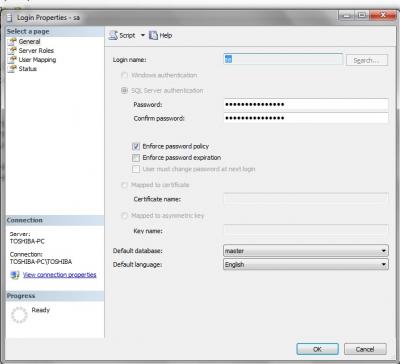Screen dimensions: 400x364
Task: Open the Status page
Action: coord(28,69)
